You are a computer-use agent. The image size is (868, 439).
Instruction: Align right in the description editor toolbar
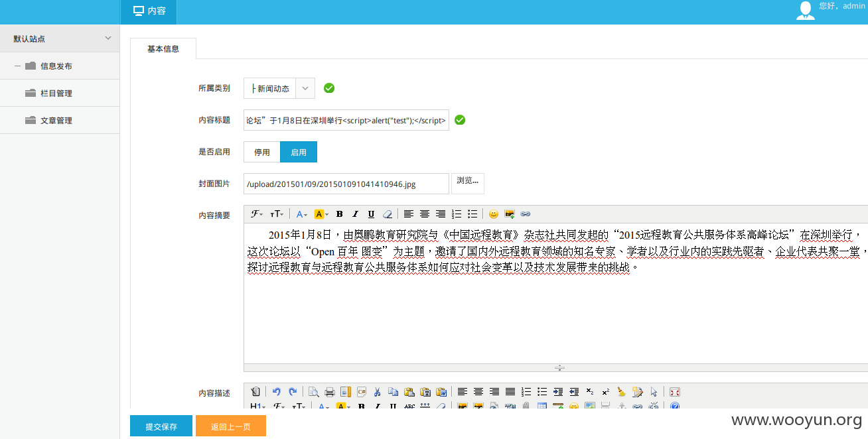[x=494, y=392]
